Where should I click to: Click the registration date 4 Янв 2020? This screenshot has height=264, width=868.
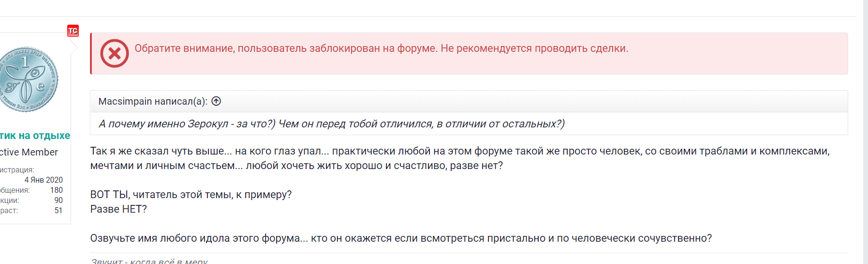44,180
